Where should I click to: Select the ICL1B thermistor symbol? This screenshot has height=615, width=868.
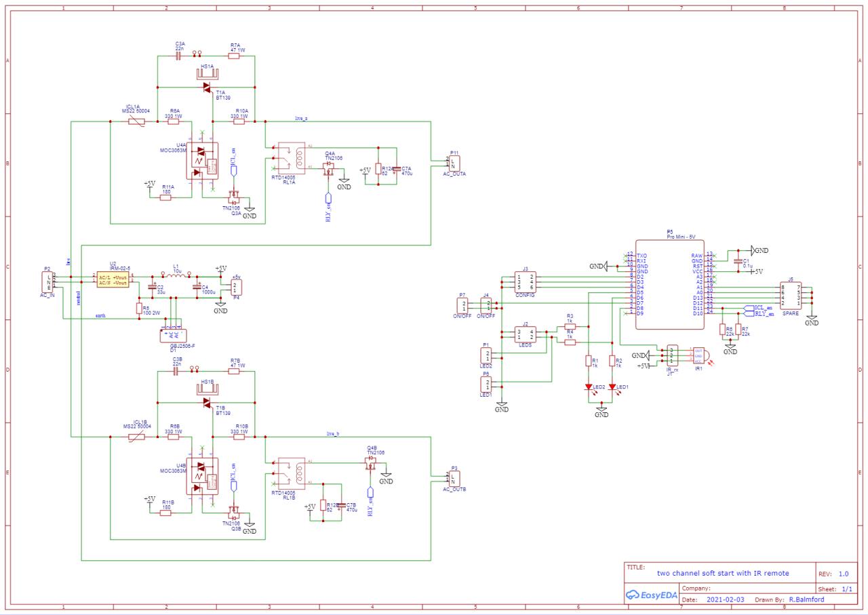[x=137, y=437]
